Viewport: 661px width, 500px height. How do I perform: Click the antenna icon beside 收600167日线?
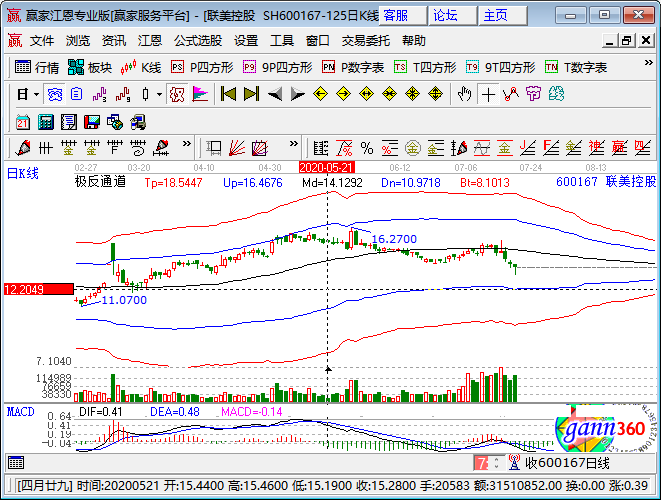coord(514,462)
